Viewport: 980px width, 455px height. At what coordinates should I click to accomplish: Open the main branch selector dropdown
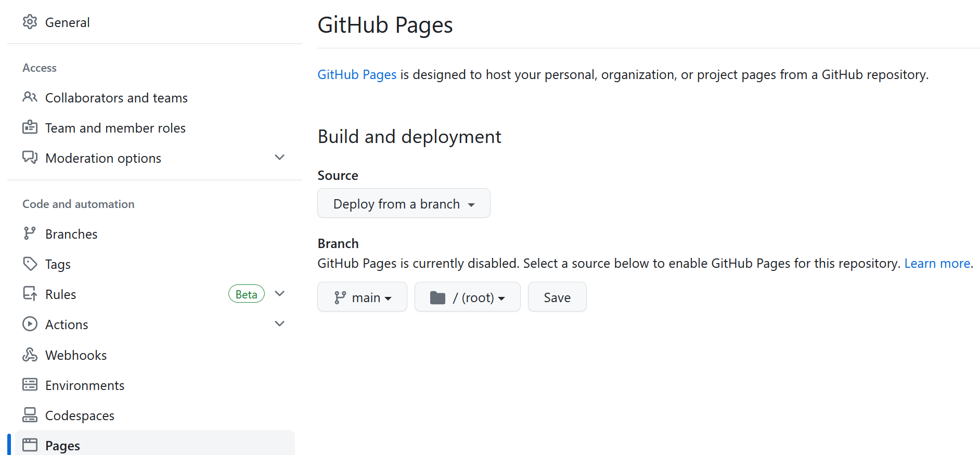click(362, 297)
